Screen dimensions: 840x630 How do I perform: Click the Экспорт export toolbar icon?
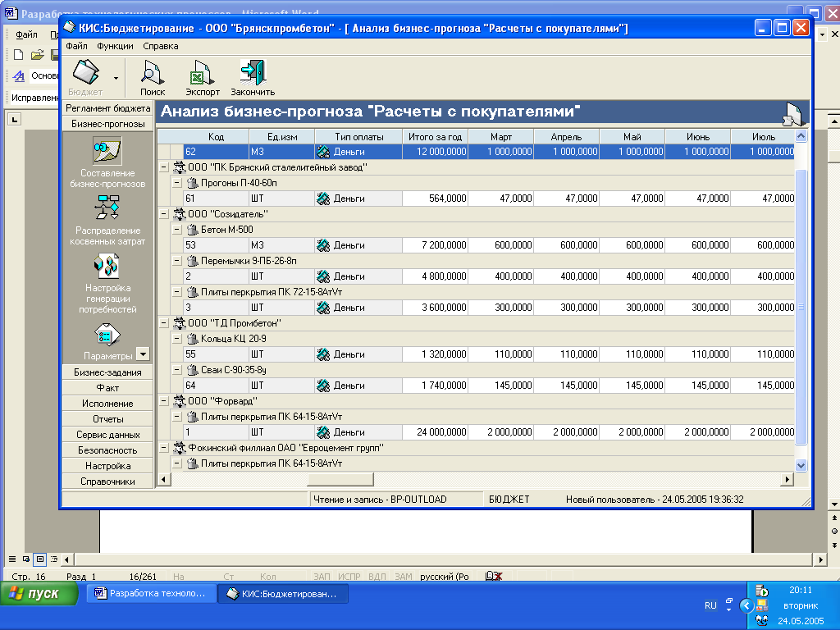click(202, 77)
